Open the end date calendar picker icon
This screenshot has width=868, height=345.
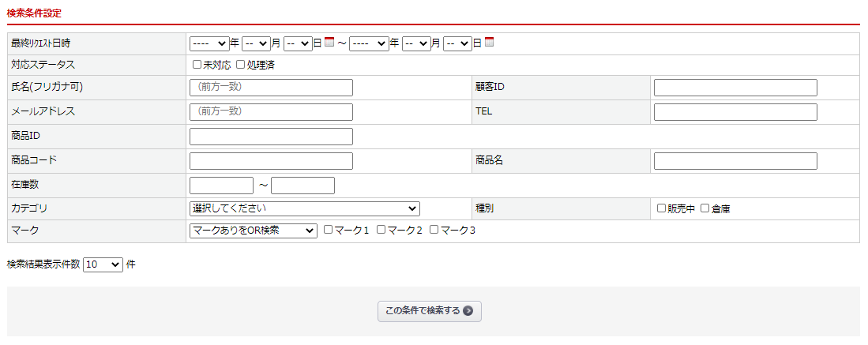[x=489, y=43]
